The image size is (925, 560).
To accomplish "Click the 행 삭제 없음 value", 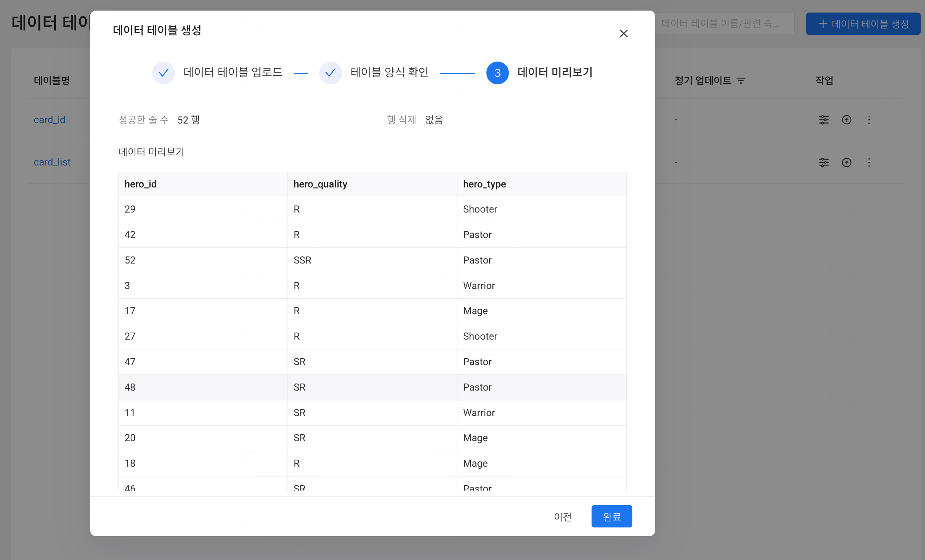I will [434, 120].
